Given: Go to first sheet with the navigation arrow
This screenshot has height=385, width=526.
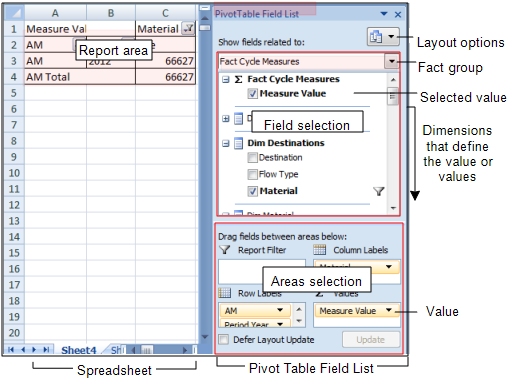Looking at the screenshot, I should (11, 349).
